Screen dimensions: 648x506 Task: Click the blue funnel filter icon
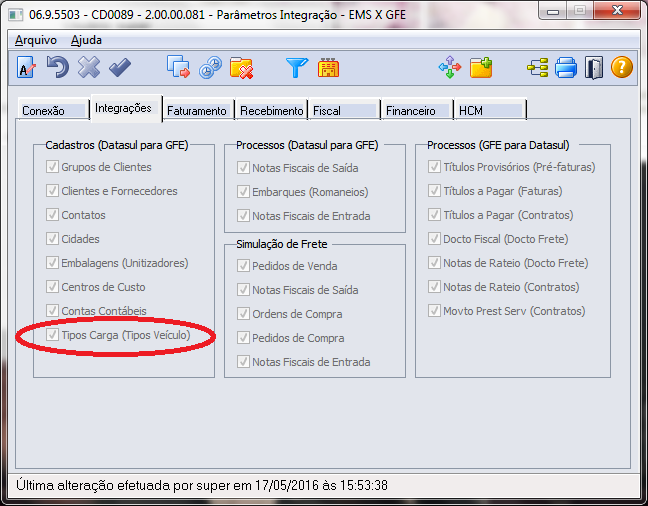[x=297, y=67]
